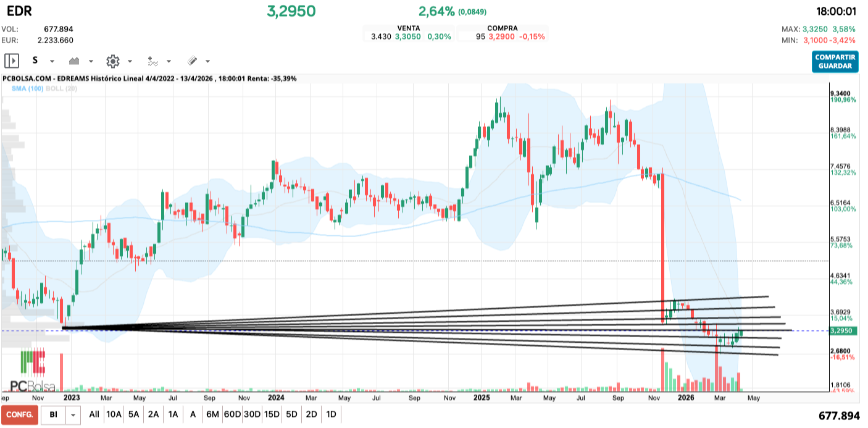The image size is (868, 428).
Task: Open the CONFG. button
Action: (19, 415)
